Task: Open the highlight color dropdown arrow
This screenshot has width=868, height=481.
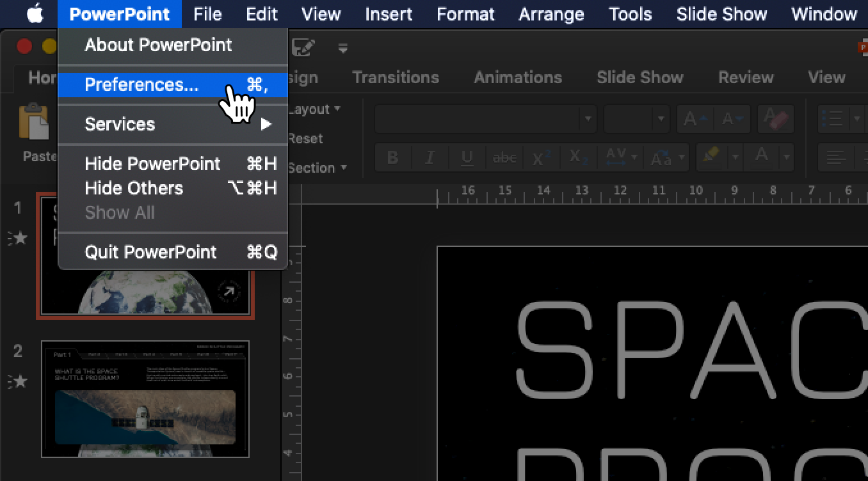Action: (736, 157)
